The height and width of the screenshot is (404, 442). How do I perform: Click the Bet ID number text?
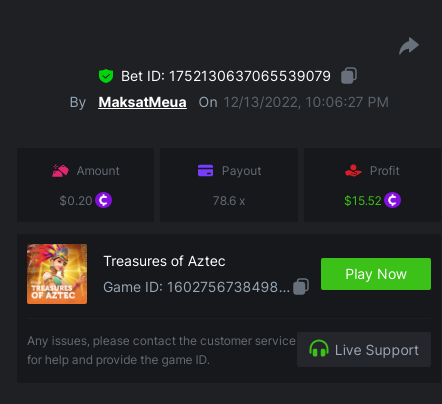[250, 76]
